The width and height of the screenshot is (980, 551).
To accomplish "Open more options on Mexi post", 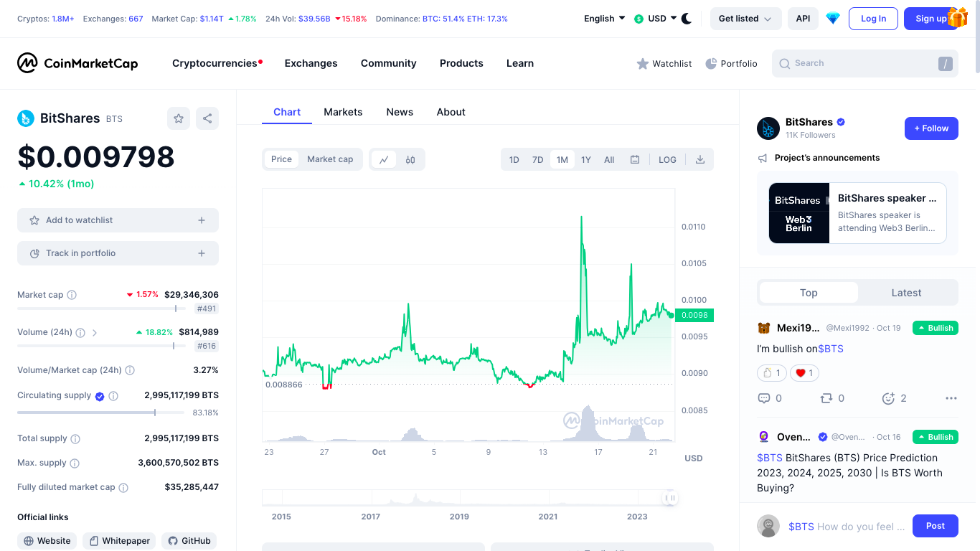I will (x=951, y=398).
